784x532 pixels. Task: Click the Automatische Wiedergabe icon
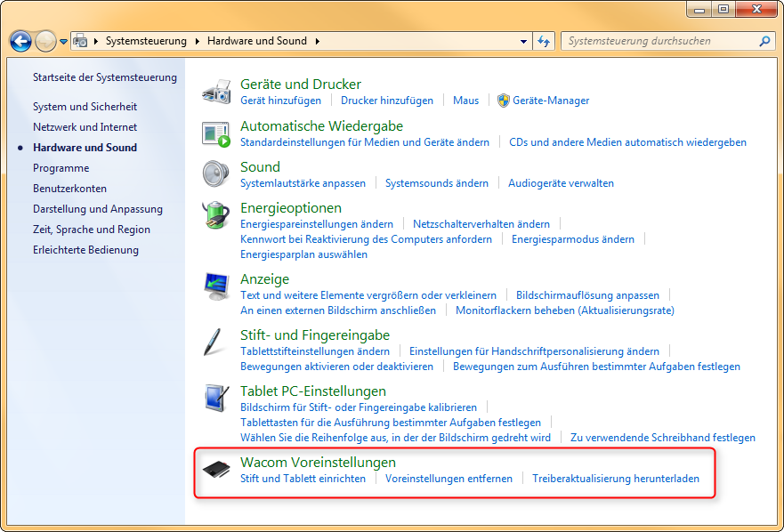click(216, 133)
